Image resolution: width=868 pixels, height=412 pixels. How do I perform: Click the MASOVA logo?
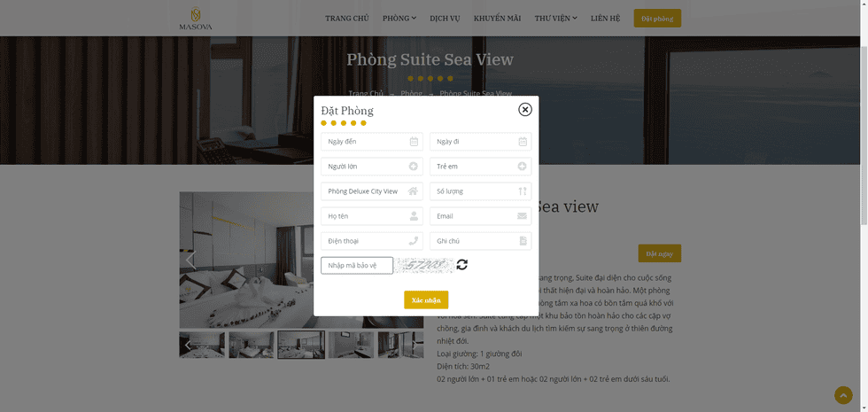click(196, 19)
